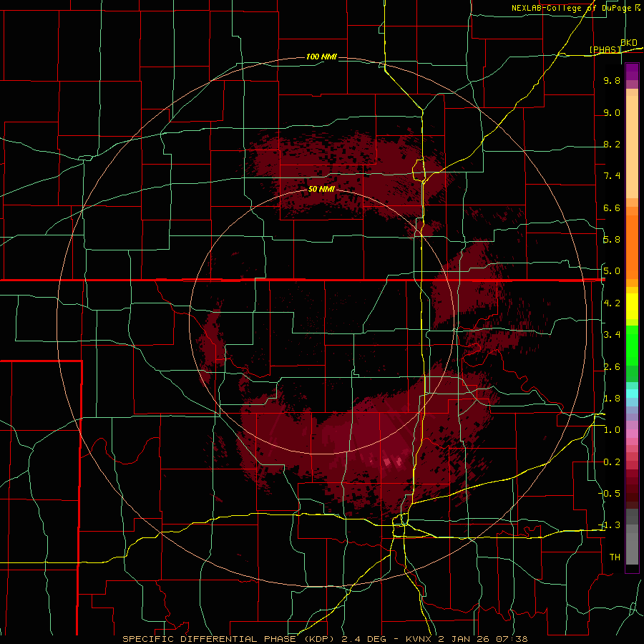Click the 6.6 value on the color scale
644x644 pixels.
tap(612, 208)
